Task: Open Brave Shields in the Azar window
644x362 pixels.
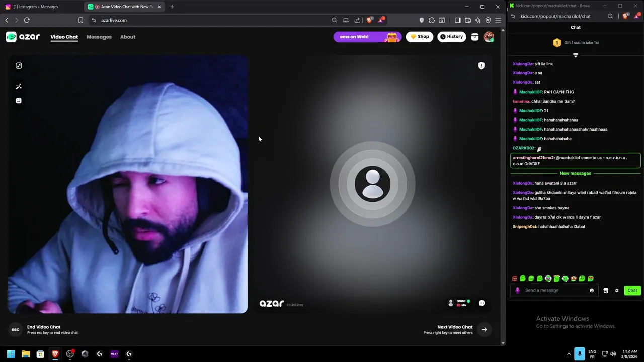Action: [x=370, y=20]
